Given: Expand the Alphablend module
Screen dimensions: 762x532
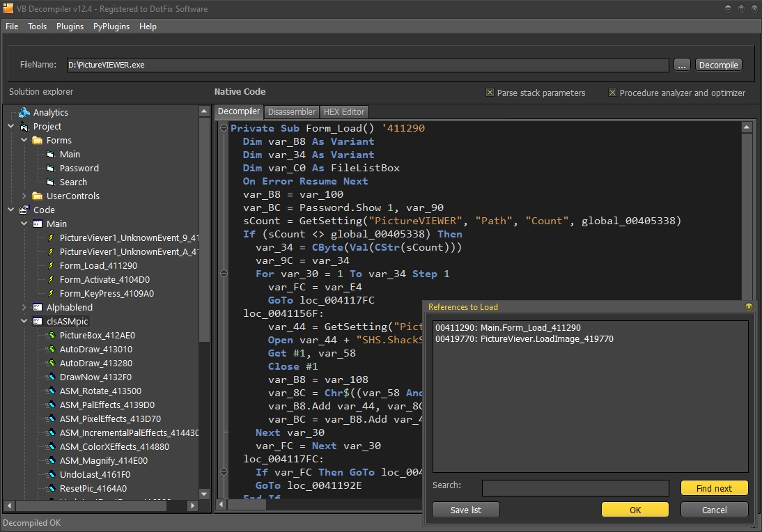Looking at the screenshot, I should pyautogui.click(x=24, y=308).
